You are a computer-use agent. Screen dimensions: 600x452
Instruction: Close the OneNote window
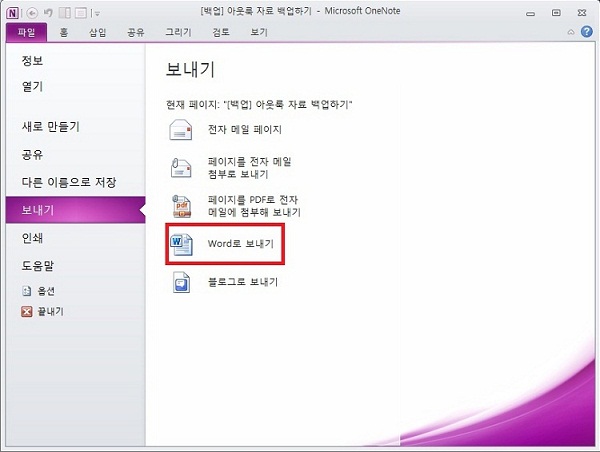click(x=582, y=13)
